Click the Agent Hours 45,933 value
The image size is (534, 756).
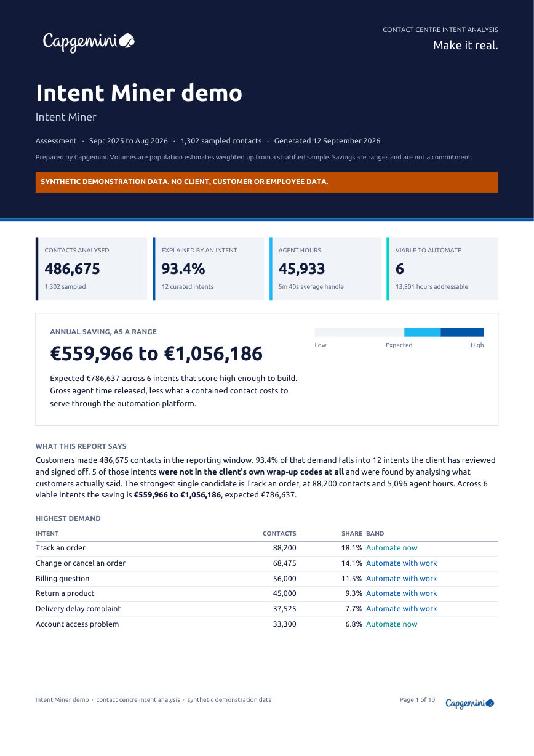point(301,269)
